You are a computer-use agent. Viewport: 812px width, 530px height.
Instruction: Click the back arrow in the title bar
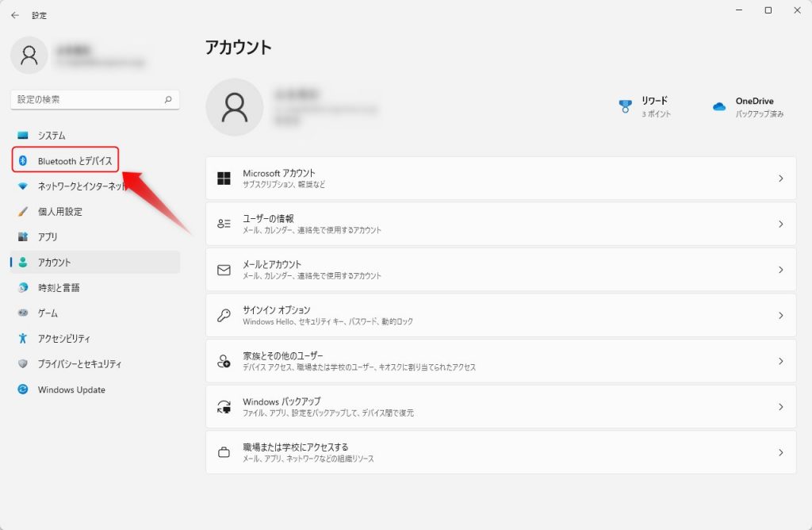(15, 15)
